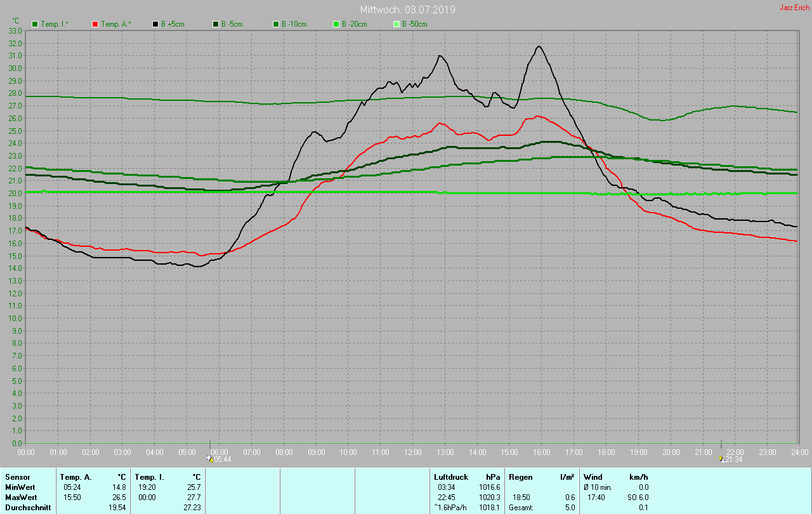Viewport: 812px width, 514px height.
Task: Click the red Temp. A.* legend square
Action: (95, 24)
